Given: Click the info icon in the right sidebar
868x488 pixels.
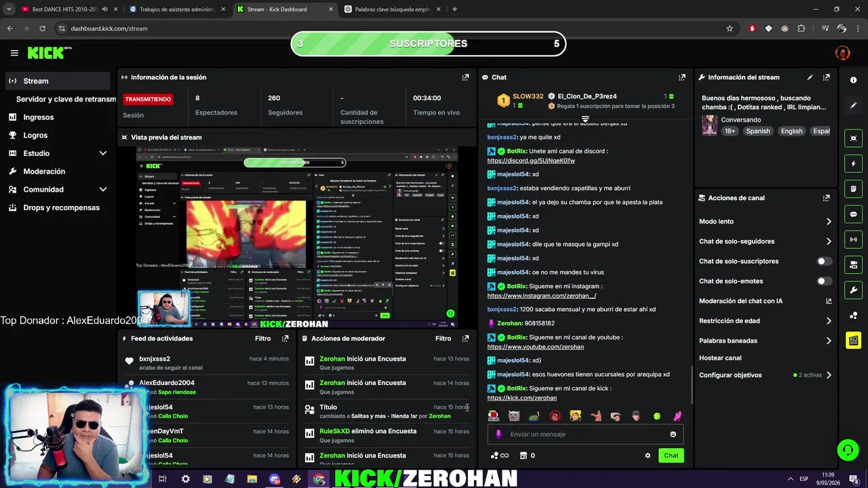Looking at the screenshot, I should tap(853, 80).
